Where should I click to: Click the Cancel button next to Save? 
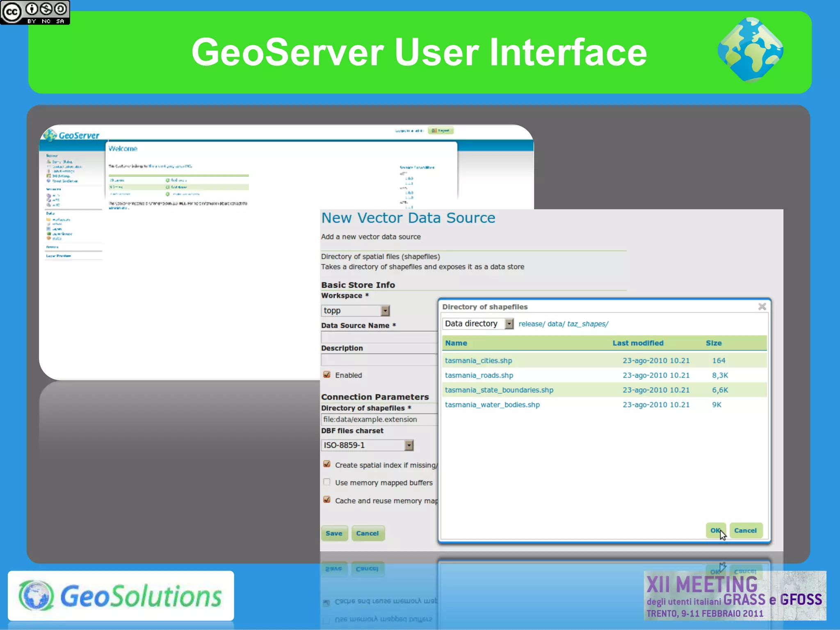coord(367,533)
